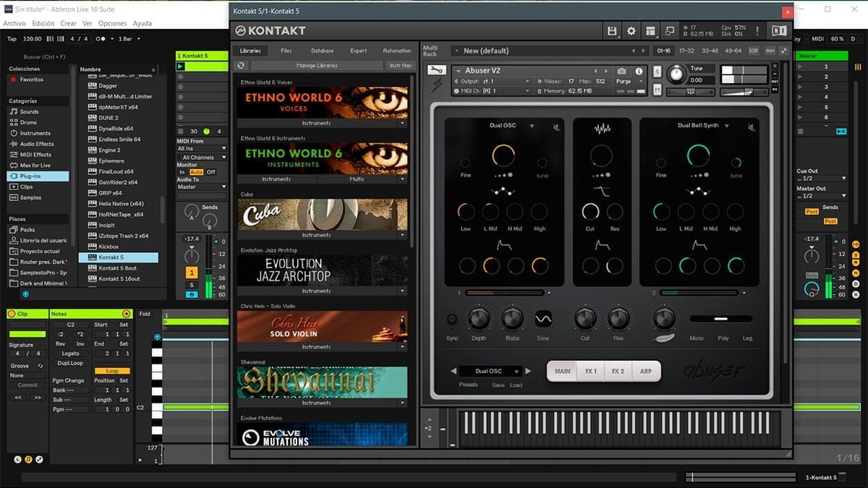Click the Drums category icon in Ableton browser
868x488 pixels.
(x=14, y=123)
